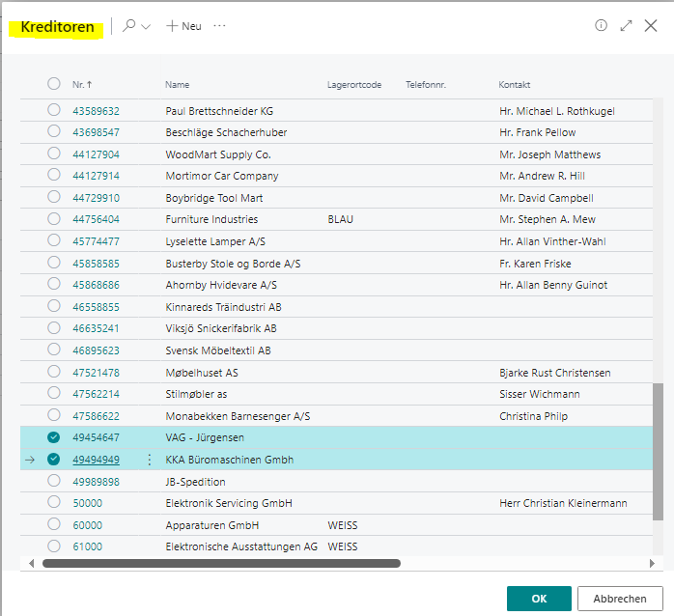This screenshot has width=674, height=616.
Task: Click the search magnifier icon
Action: (x=128, y=26)
